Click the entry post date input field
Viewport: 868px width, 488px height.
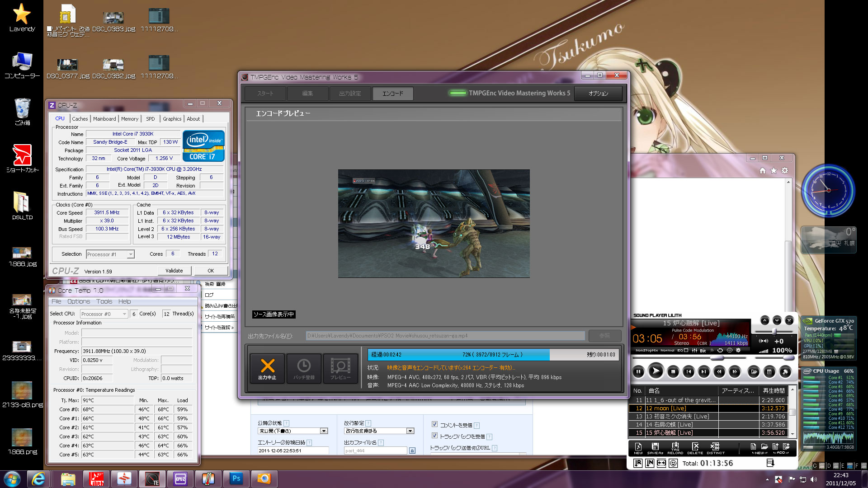tap(293, 450)
